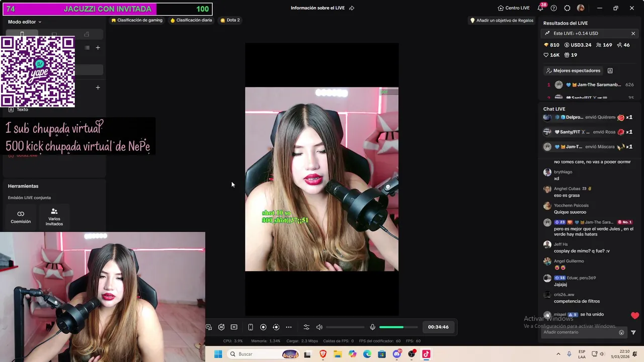Open Varios invitados tool
The width and height of the screenshot is (644, 362).
[54, 217]
